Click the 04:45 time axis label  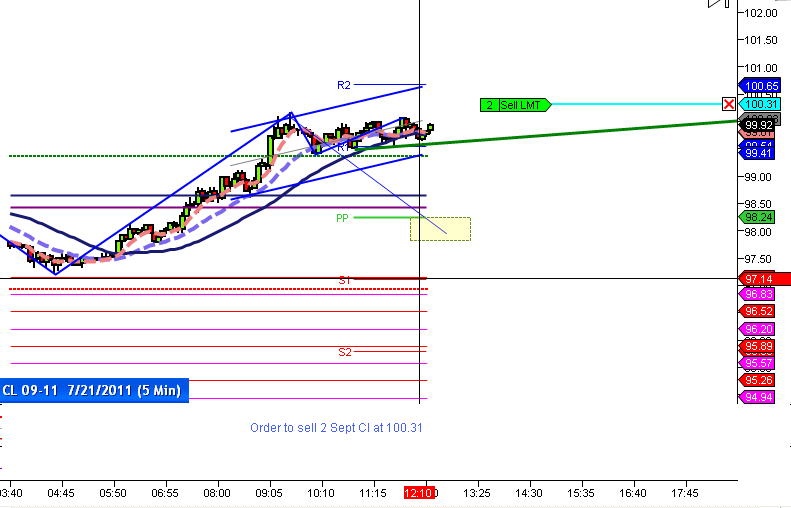pyautogui.click(x=61, y=493)
